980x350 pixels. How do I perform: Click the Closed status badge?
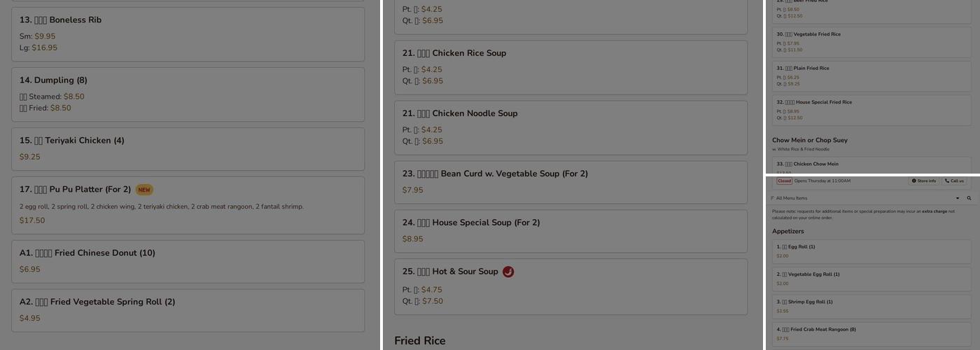click(x=784, y=181)
